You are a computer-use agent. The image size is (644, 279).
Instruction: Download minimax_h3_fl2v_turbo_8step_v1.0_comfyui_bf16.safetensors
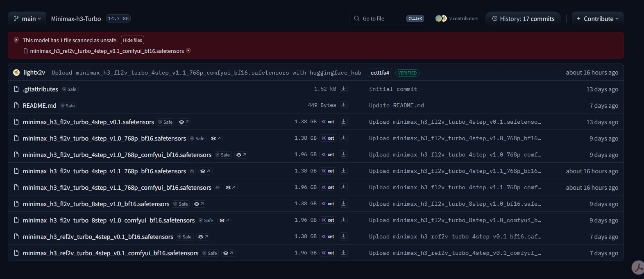point(344,220)
